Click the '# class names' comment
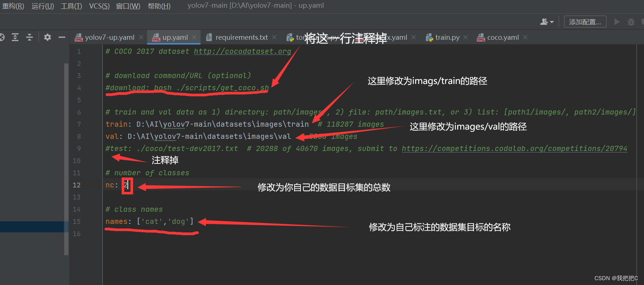Screen dimensions: 644x285 134,209
